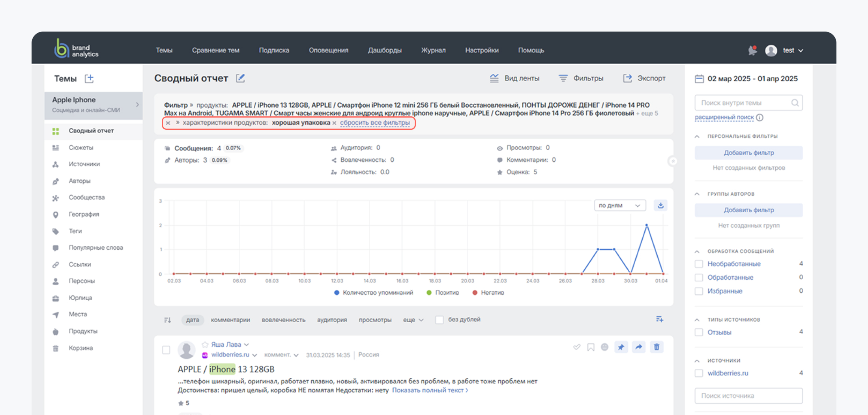Open Дашборды in top menu
The width and height of the screenshot is (868, 415).
tap(385, 50)
